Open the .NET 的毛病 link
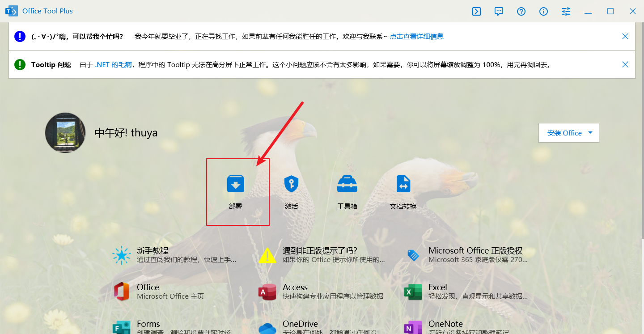Viewport: 644px width, 334px height. coord(113,64)
